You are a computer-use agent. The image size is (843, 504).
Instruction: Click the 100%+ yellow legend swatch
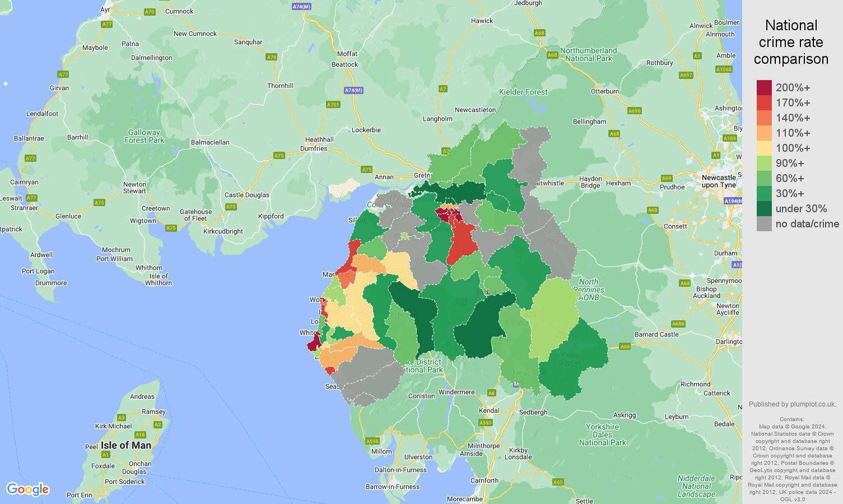764,148
